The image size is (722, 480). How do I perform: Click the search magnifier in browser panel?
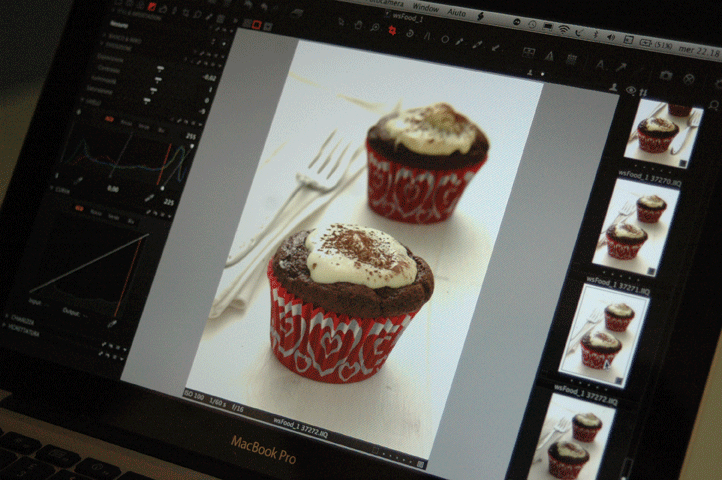[x=713, y=106]
